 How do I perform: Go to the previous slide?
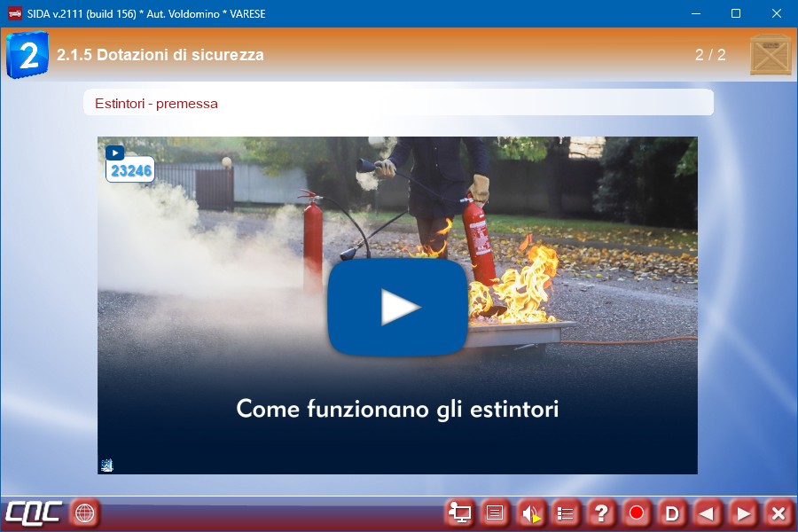707,512
